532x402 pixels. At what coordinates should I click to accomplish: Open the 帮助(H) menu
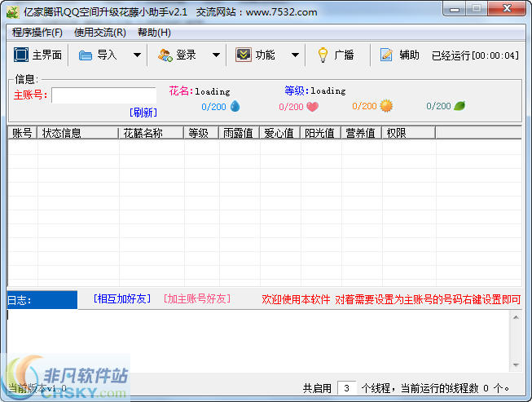click(154, 33)
